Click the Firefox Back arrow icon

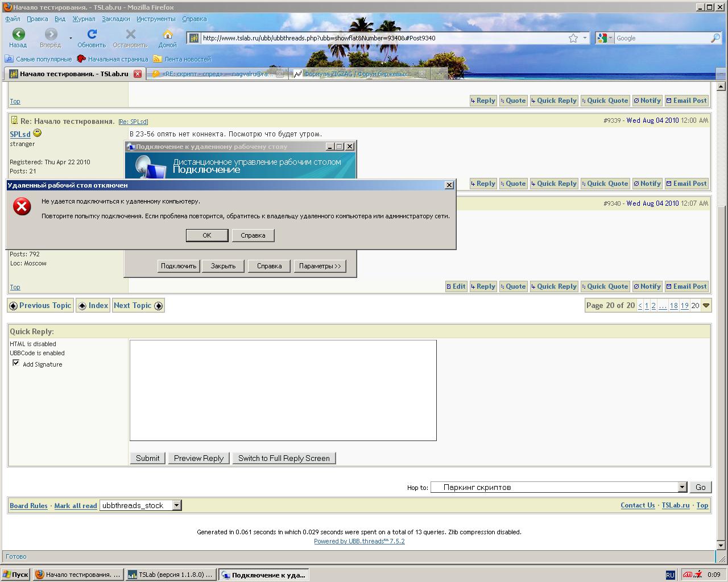click(x=18, y=34)
